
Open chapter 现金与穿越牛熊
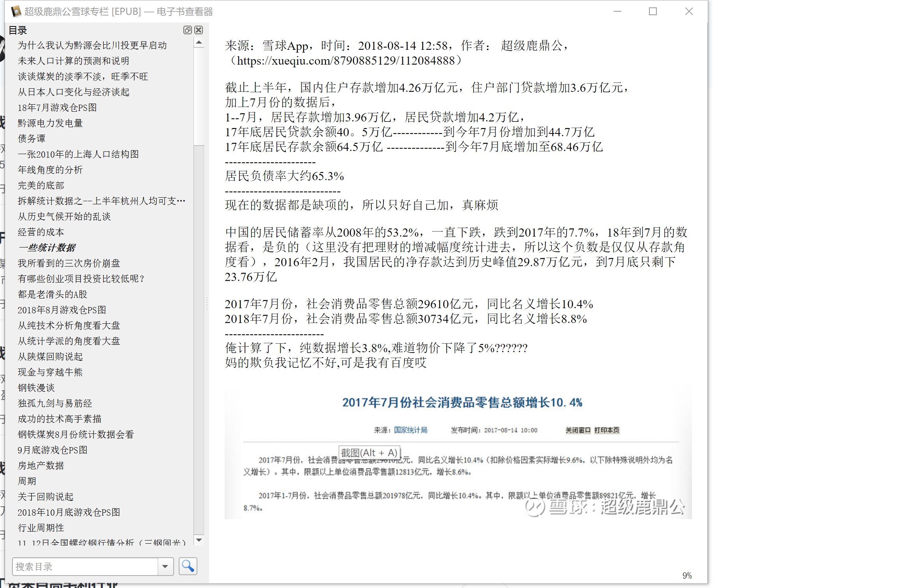[x=50, y=372]
